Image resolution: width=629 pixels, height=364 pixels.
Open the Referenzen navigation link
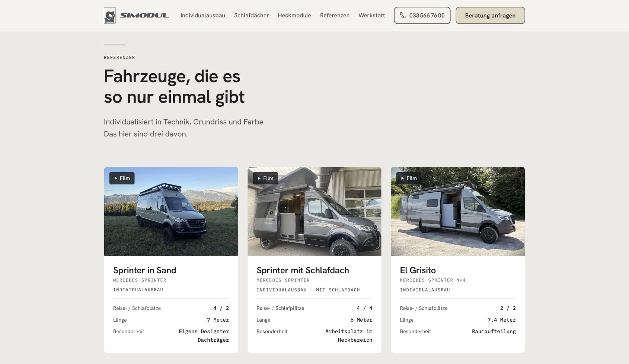tap(335, 15)
